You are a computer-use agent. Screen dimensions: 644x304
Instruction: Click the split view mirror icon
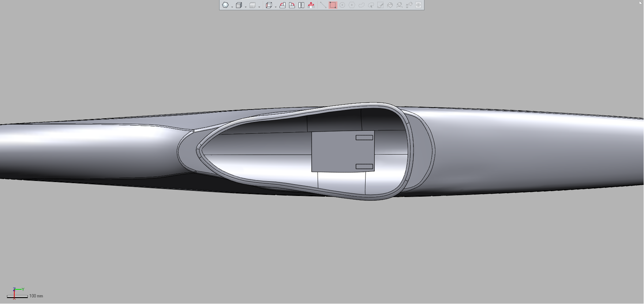point(302,5)
